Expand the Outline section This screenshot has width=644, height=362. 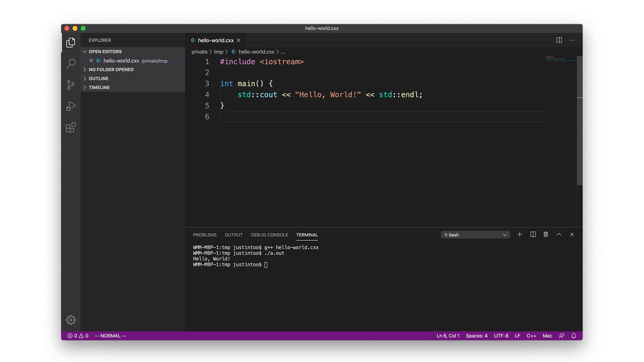coord(98,78)
